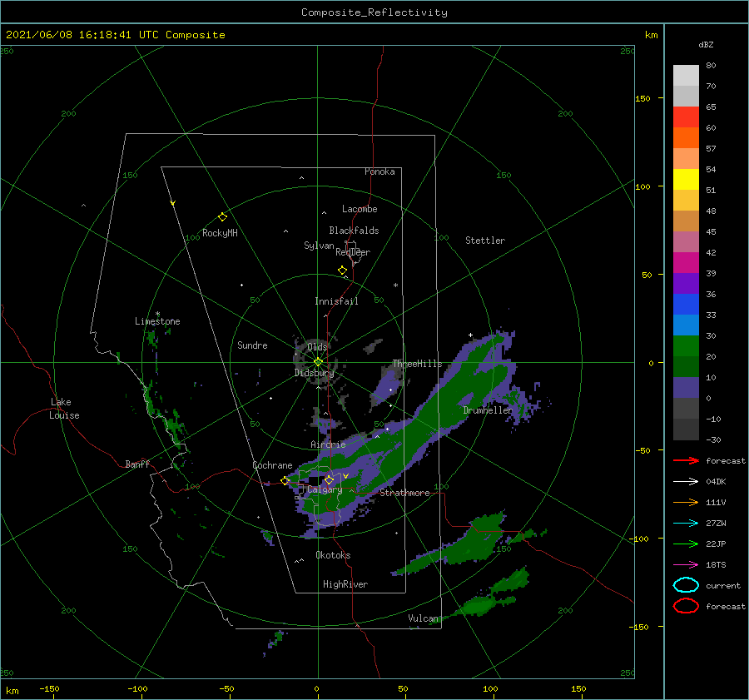749x700 pixels.
Task: Click the Drumheller city label
Action: click(488, 410)
